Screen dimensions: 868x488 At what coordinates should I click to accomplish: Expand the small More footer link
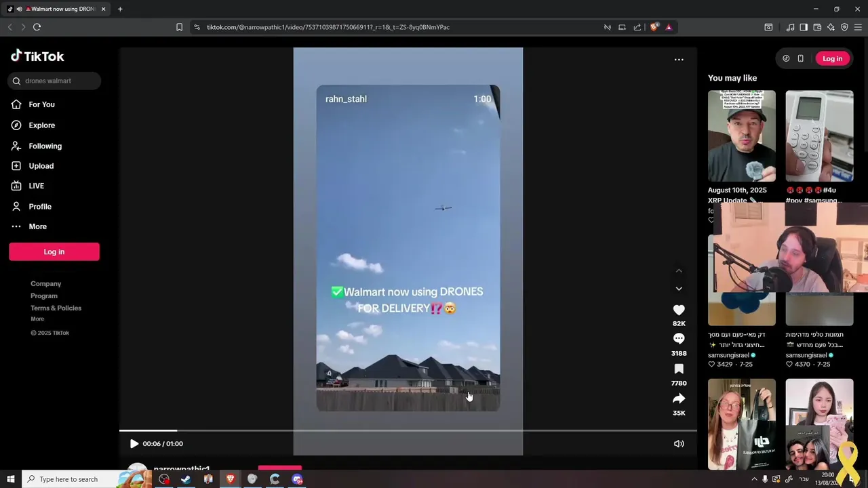point(37,319)
